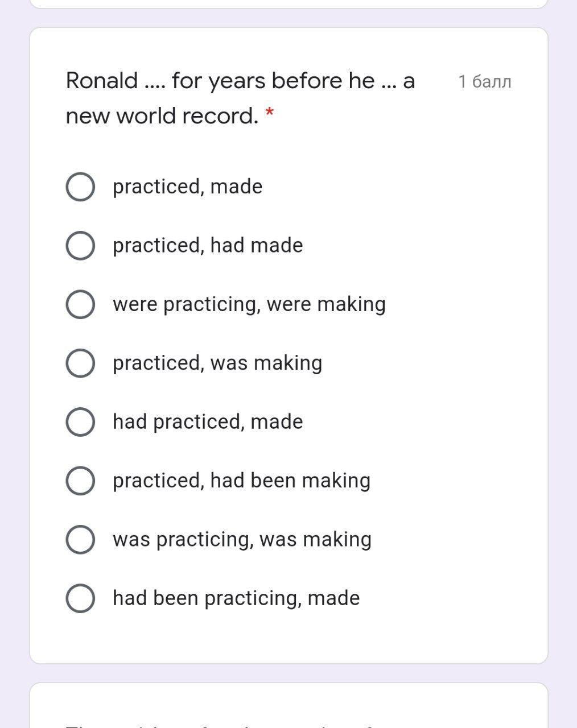Tick the "were practicing, were making" radio circle
This screenshot has height=728, width=577.
click(80, 304)
